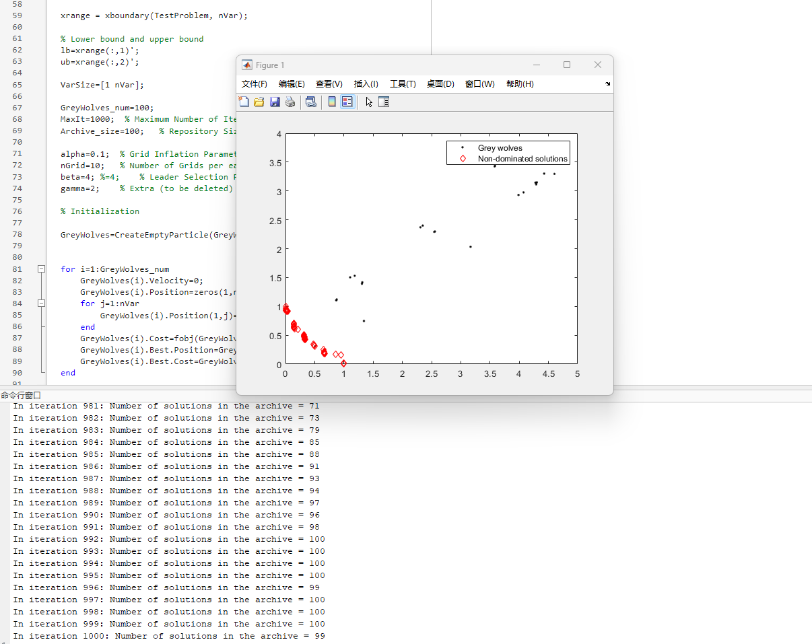This screenshot has width=812, height=644.
Task: Click 'gamma=2;' in the editor
Action: pyautogui.click(x=80, y=188)
